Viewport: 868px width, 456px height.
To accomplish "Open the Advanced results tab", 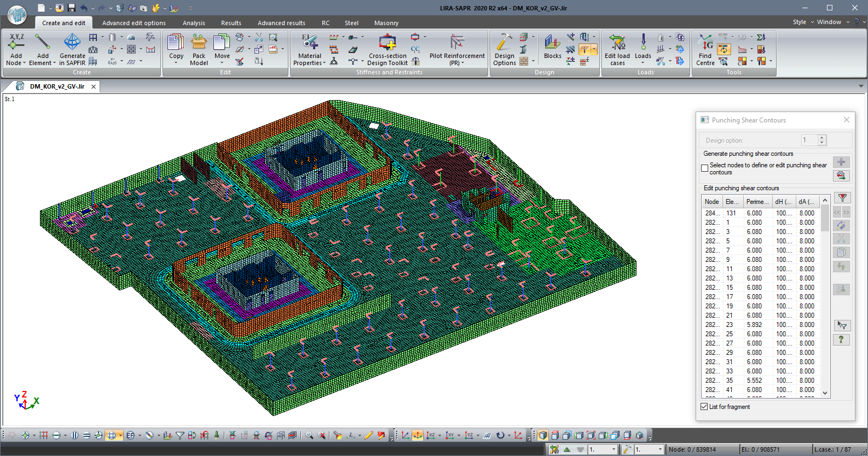I will pyautogui.click(x=281, y=23).
